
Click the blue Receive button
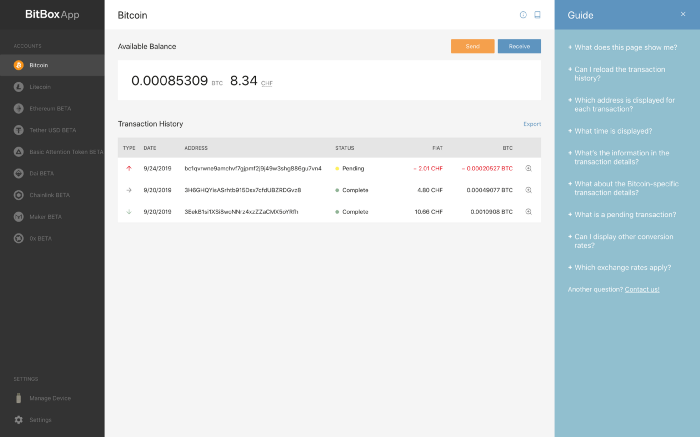tap(519, 46)
